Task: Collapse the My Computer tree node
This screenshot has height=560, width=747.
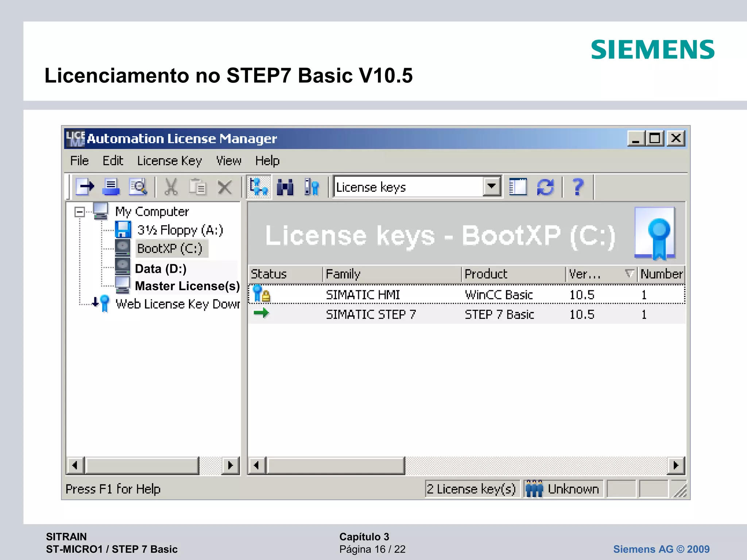Action: pyautogui.click(x=80, y=212)
